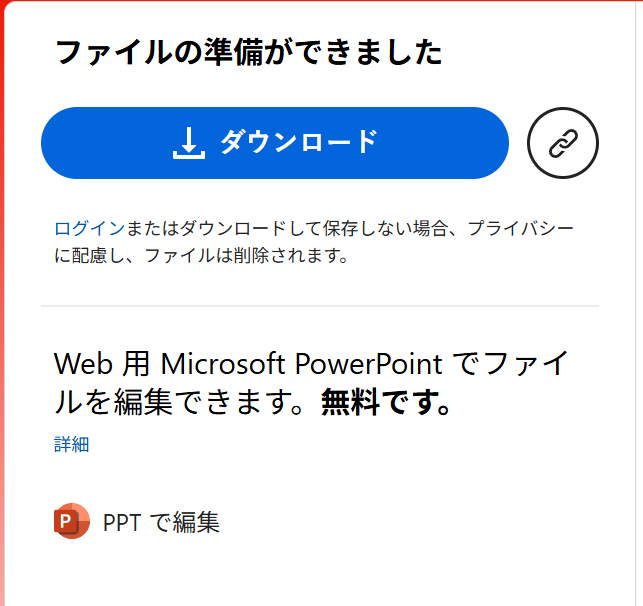Click the download arrow icon

(x=188, y=143)
